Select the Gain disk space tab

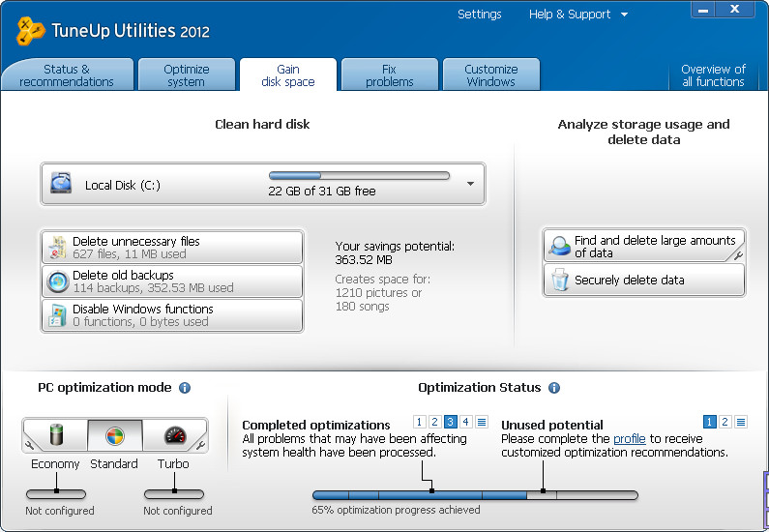coord(288,75)
